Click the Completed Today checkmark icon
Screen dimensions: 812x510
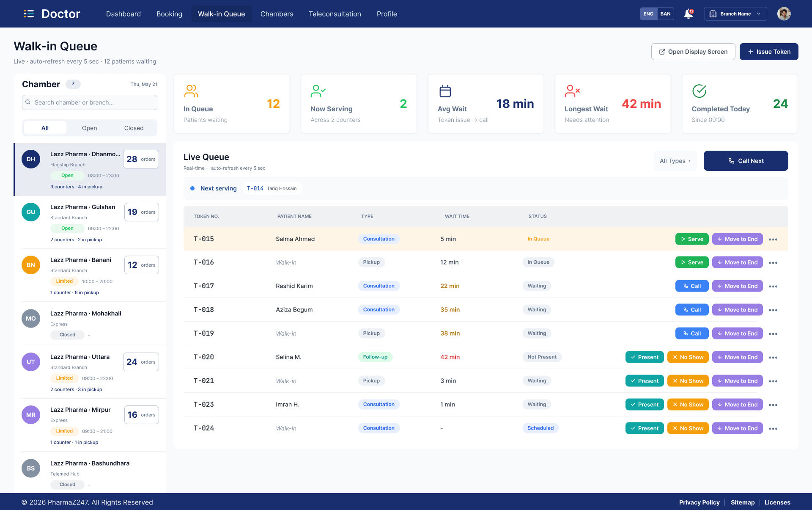coord(699,91)
